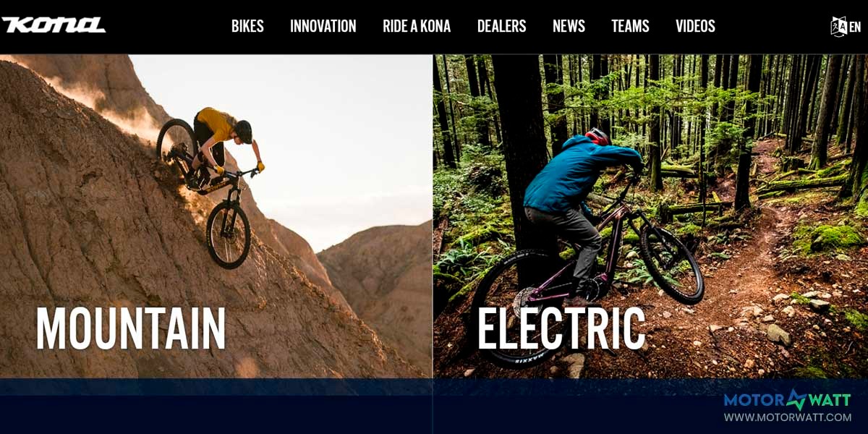The image size is (868, 434).
Task: Click the Kona logo
Action: [x=54, y=25]
